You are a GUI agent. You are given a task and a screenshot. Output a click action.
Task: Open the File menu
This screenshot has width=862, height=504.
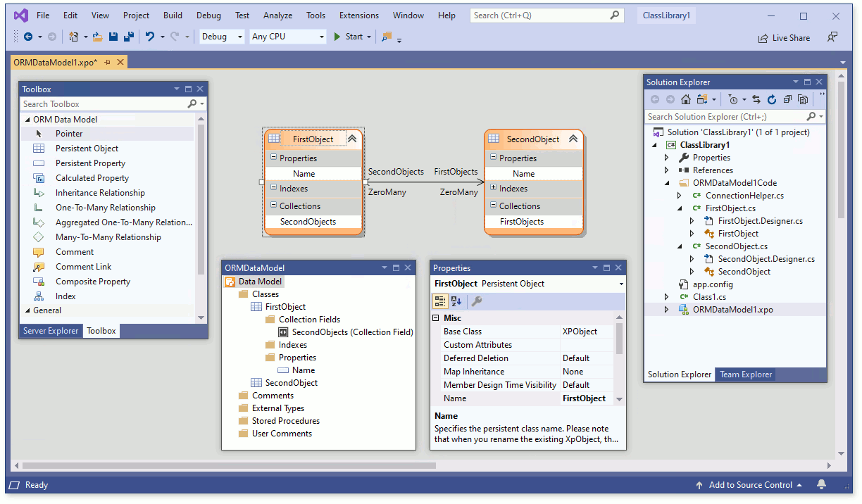43,15
